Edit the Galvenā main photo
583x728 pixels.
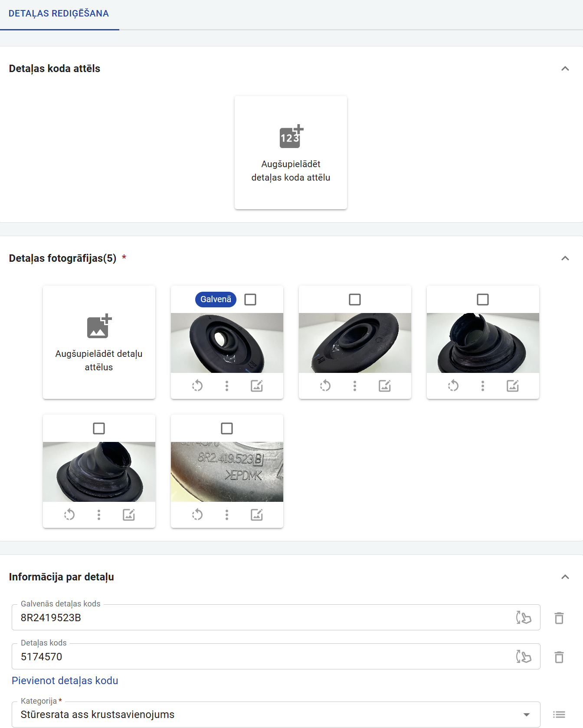[x=257, y=385]
